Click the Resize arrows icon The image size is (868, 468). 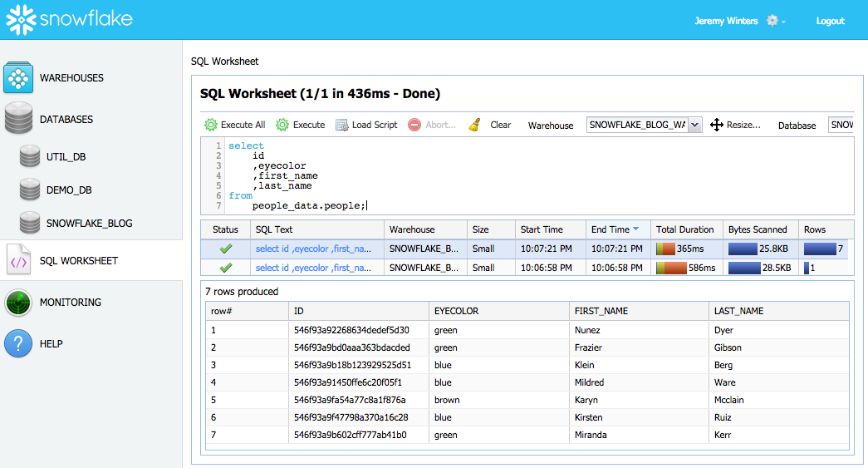click(x=716, y=125)
